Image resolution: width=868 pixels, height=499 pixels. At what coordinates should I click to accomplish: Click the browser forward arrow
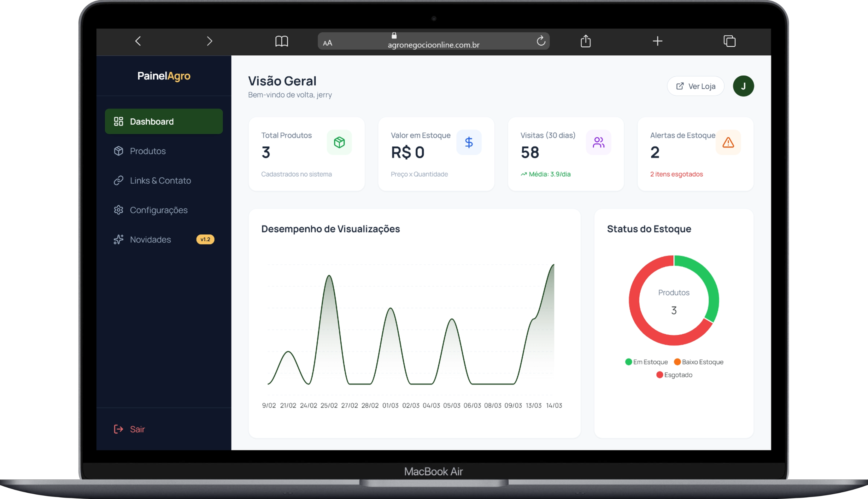[x=209, y=41]
